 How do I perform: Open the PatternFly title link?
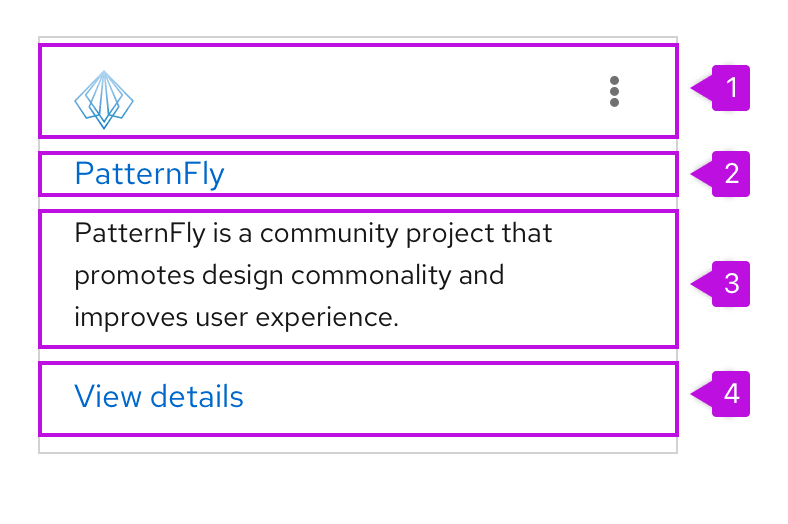click(150, 174)
